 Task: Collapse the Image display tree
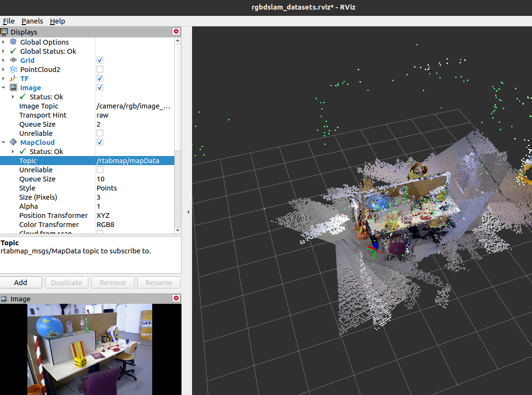point(3,87)
